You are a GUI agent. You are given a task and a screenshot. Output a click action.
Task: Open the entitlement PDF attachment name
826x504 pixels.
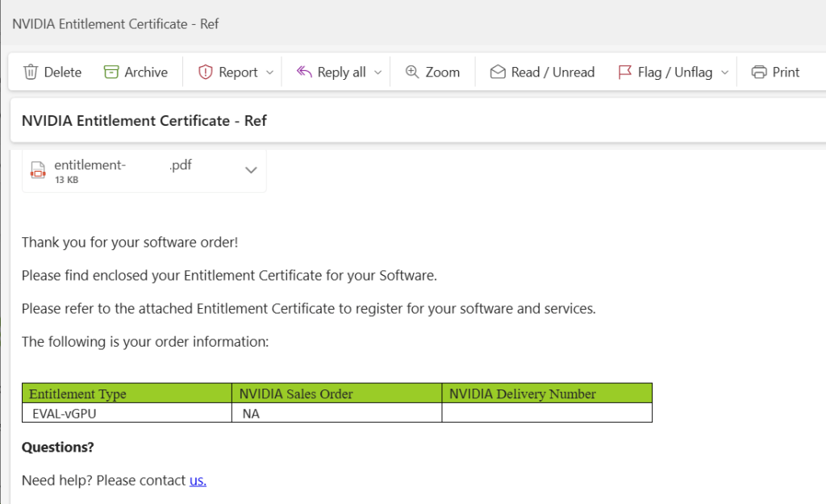coord(123,165)
